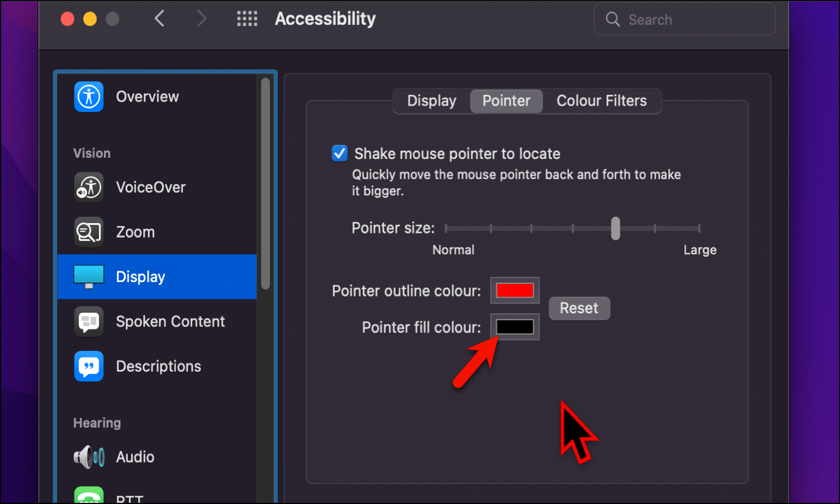Open the pointer fill colour picker

pos(514,327)
